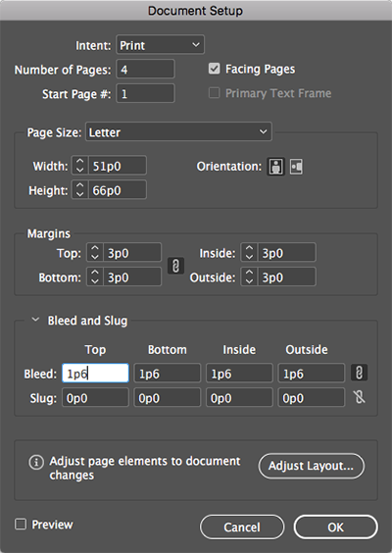This screenshot has width=392, height=553.
Task: Click the Cancel button
Action: [242, 528]
